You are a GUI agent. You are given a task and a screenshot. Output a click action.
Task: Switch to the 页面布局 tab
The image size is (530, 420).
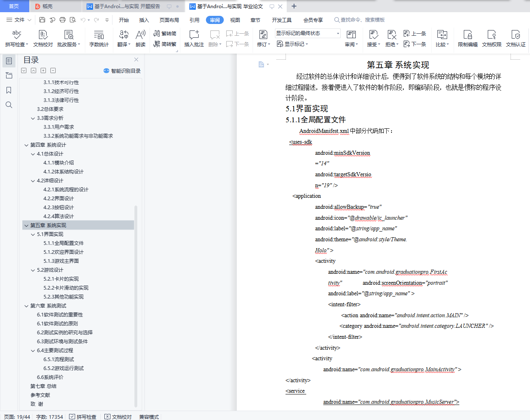(x=169, y=20)
